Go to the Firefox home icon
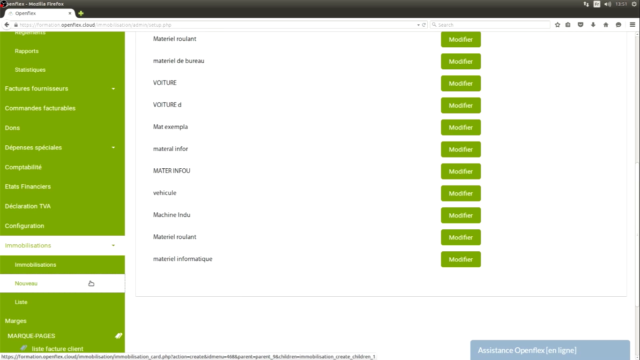Screen dimensions: 640x360 pyautogui.click(x=606, y=25)
